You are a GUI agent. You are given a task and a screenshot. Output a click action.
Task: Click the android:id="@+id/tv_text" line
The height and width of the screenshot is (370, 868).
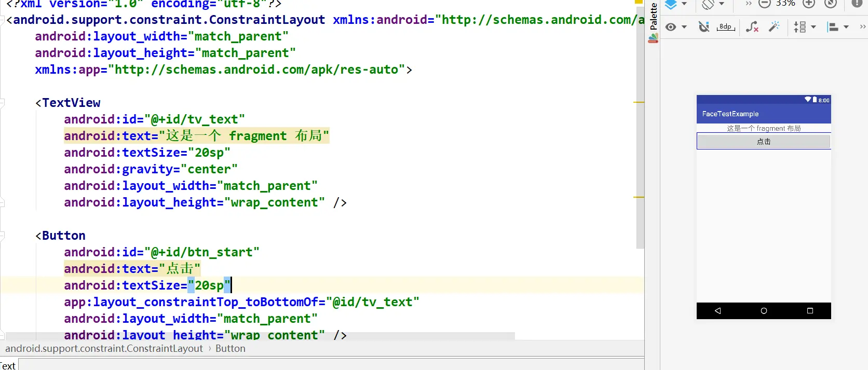click(154, 119)
